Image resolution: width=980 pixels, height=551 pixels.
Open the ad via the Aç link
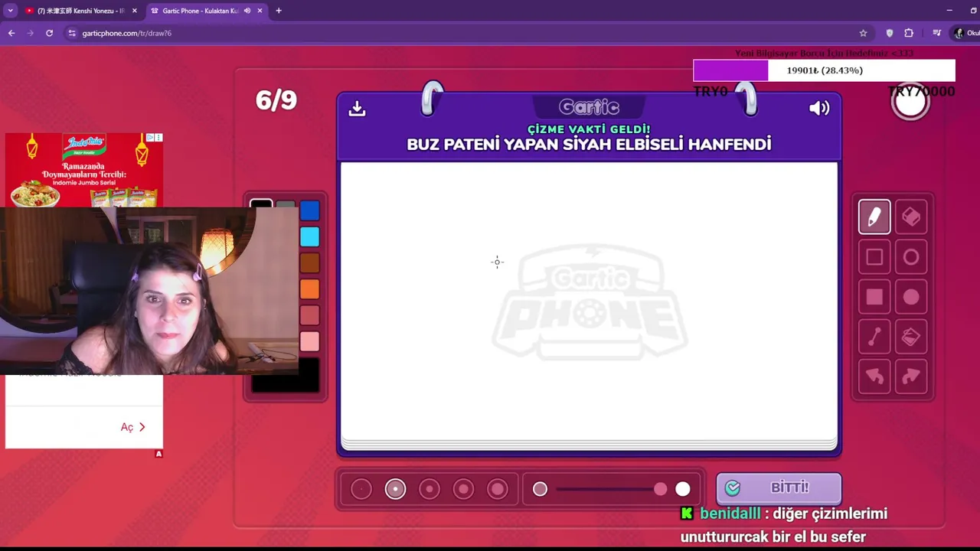coord(132,427)
